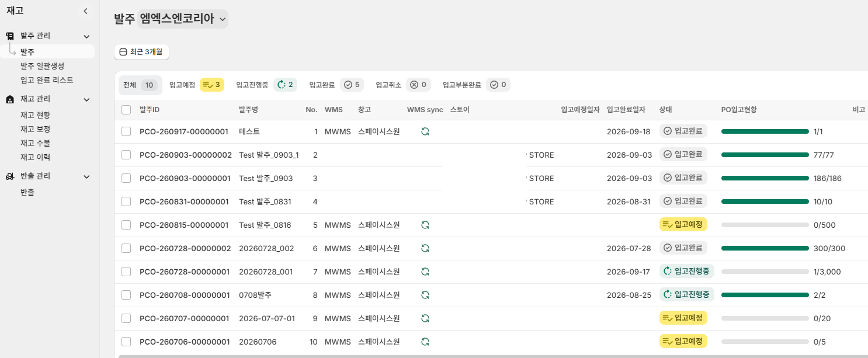Click the 입고예정 status badge for Test 발주_0816
This screenshot has width=868, height=358.
pyautogui.click(x=683, y=224)
